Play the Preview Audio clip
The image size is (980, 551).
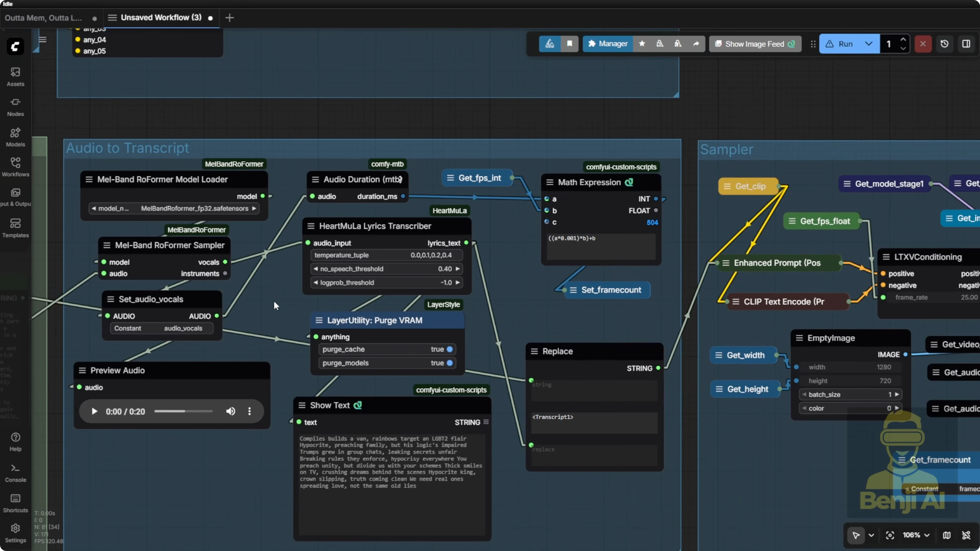pos(94,412)
